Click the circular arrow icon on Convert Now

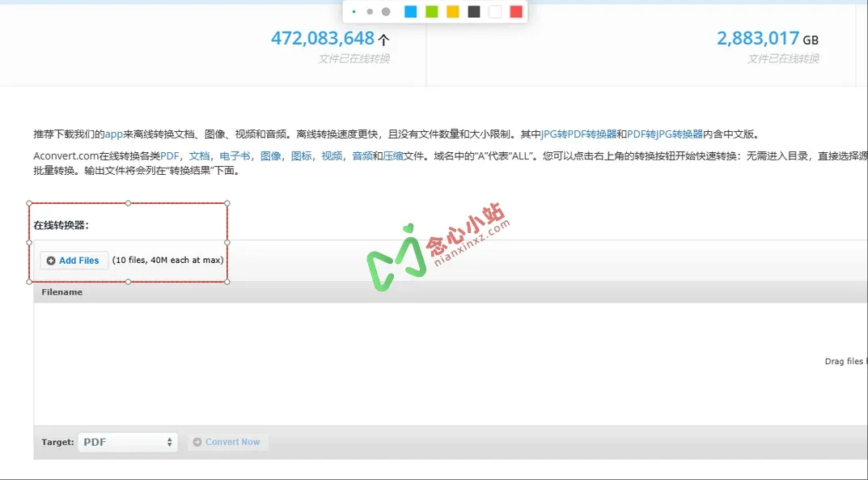click(x=196, y=442)
